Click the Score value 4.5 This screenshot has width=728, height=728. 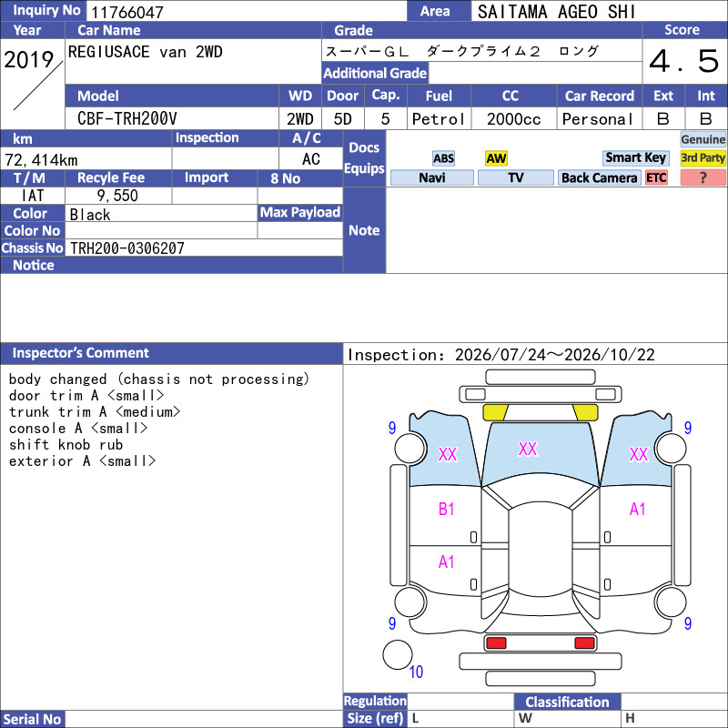click(x=684, y=61)
